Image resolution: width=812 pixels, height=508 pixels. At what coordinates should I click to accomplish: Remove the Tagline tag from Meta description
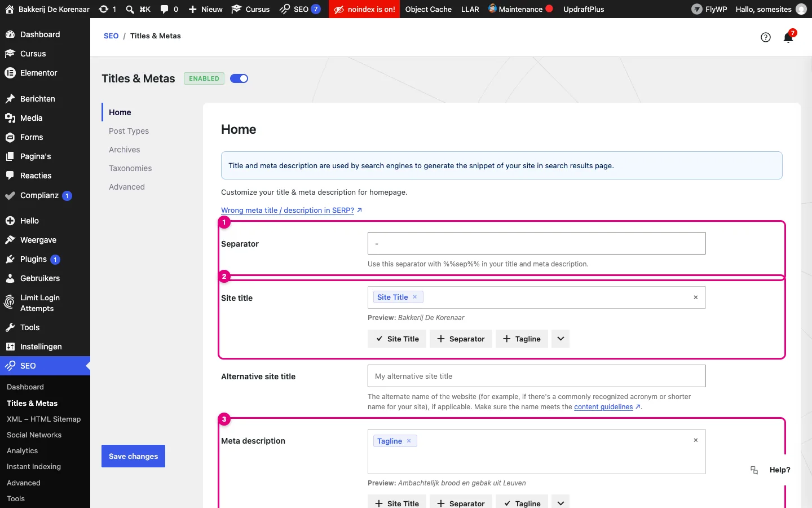(409, 441)
